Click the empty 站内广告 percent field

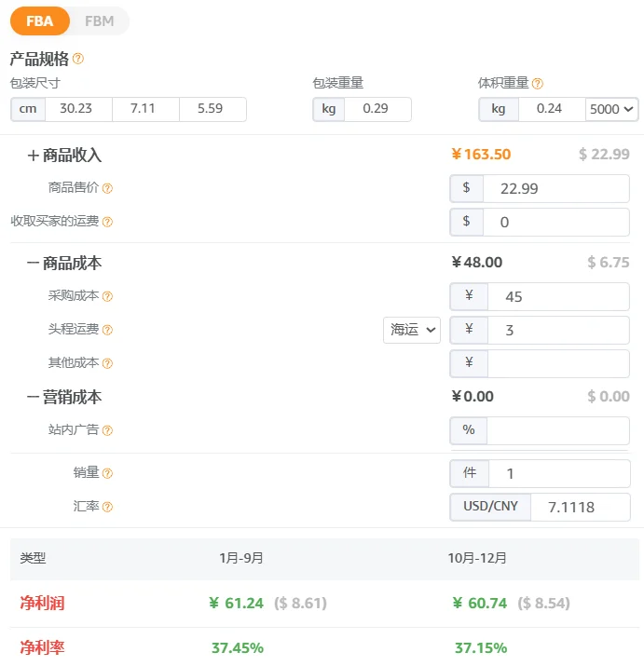tap(557, 430)
